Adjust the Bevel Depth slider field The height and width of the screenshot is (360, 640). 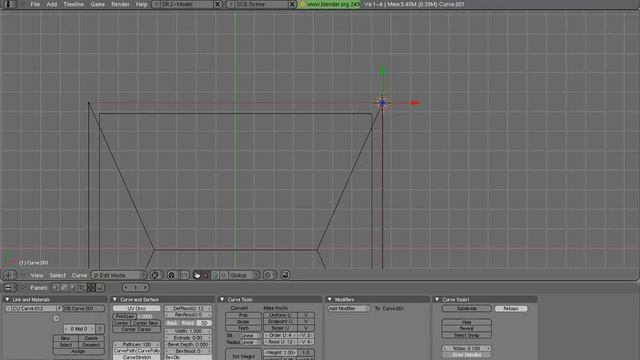[x=188, y=344]
